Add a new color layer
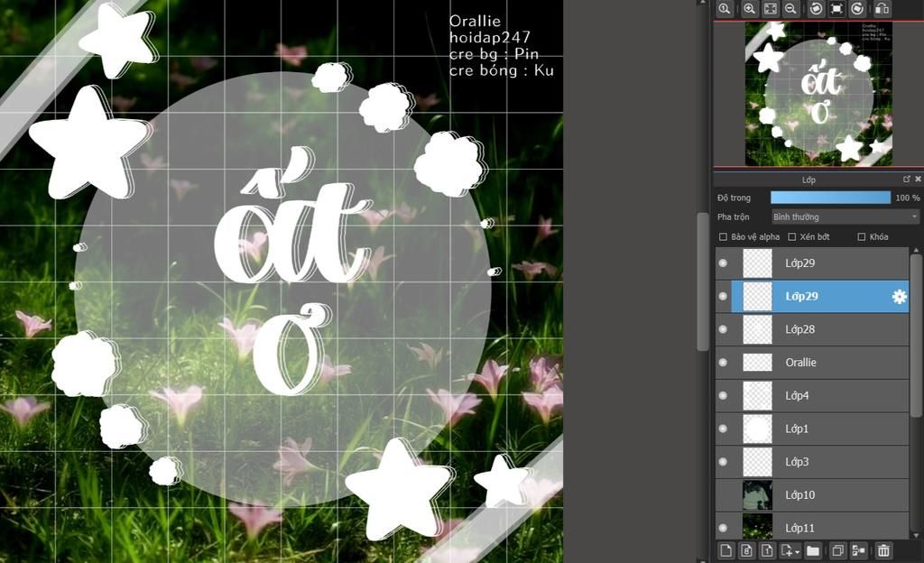The width and height of the screenshot is (924, 563). tap(726, 550)
